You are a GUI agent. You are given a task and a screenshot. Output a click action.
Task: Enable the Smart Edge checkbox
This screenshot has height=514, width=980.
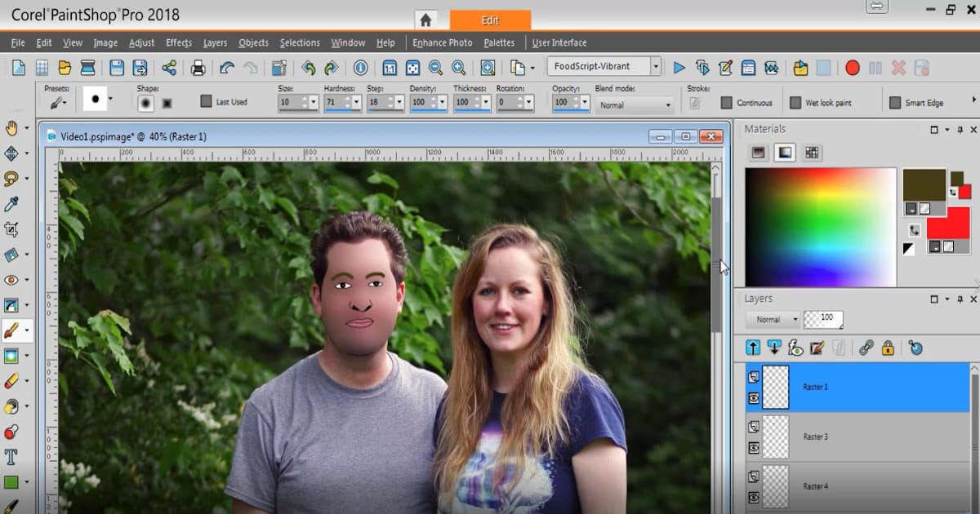coord(895,103)
